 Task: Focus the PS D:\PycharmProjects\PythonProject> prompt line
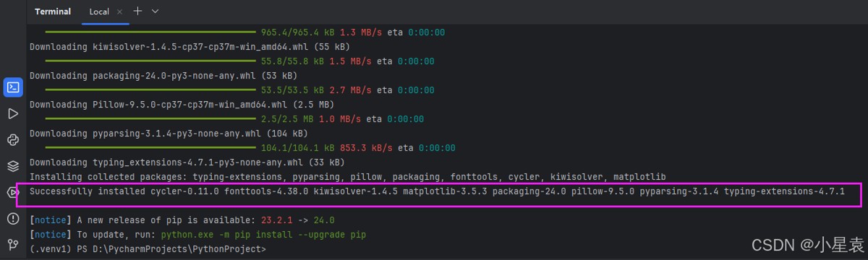tap(148, 249)
